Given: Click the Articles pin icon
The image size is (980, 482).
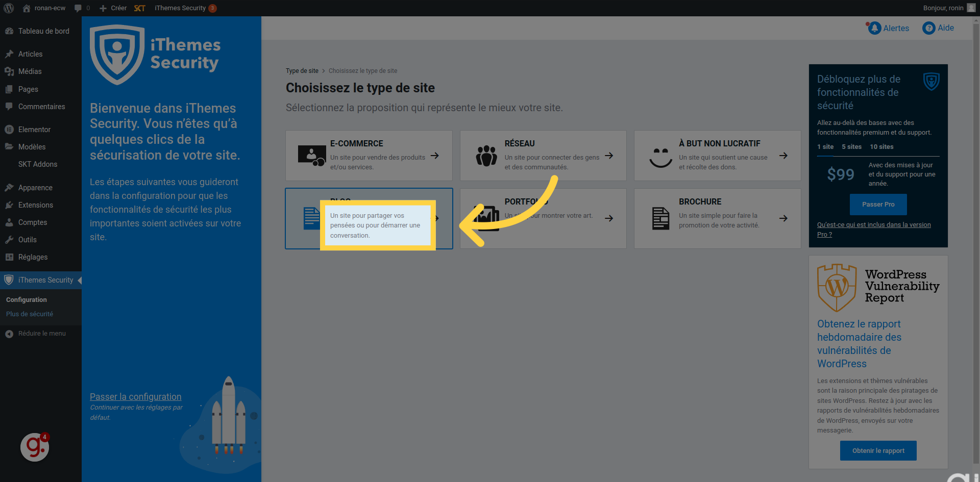Looking at the screenshot, I should tap(9, 54).
